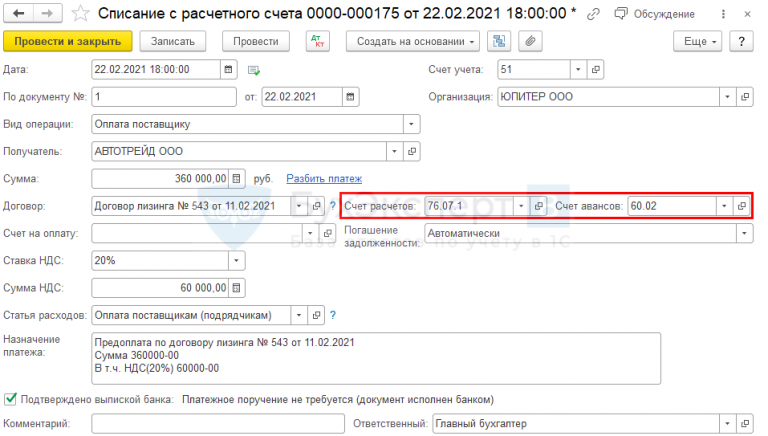Add document to favorites with star icon
Screen dimensions: 768x436
tap(81, 14)
